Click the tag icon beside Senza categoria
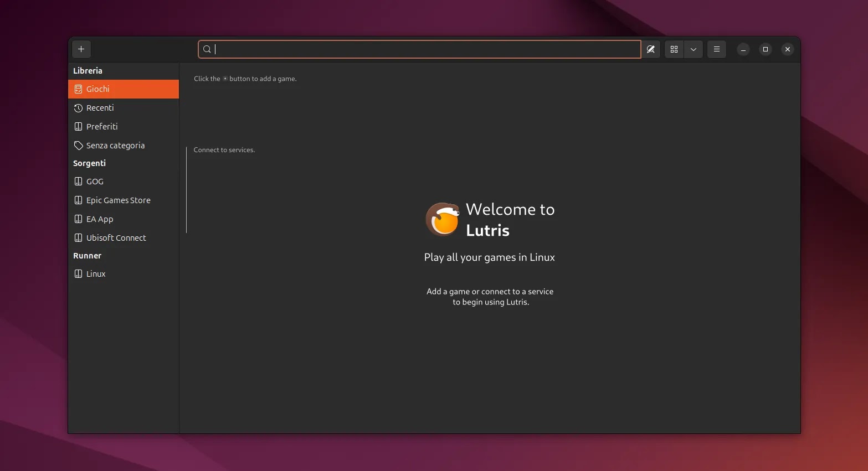Viewport: 868px width, 471px height. click(78, 146)
